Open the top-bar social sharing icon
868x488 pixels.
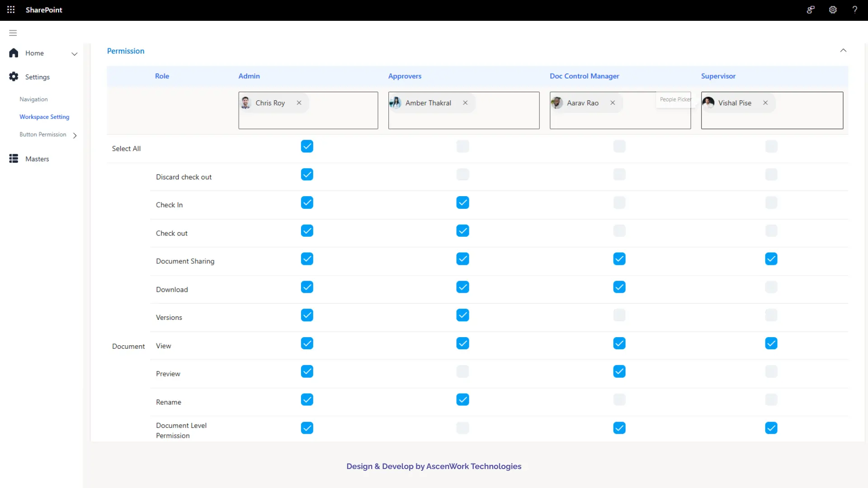[811, 9]
